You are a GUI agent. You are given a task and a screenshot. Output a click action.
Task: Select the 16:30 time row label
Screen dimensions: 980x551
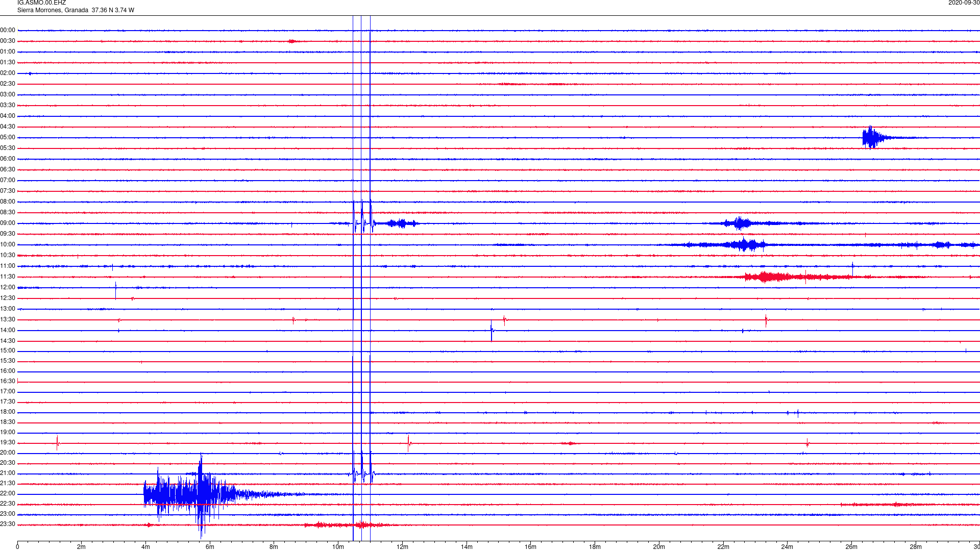(8, 381)
